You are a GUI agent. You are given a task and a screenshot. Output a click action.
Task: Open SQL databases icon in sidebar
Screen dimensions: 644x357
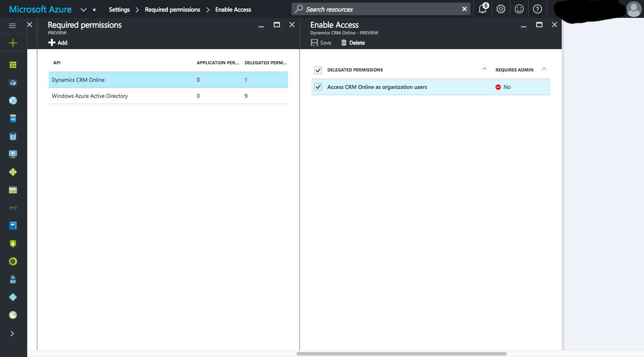13,118
